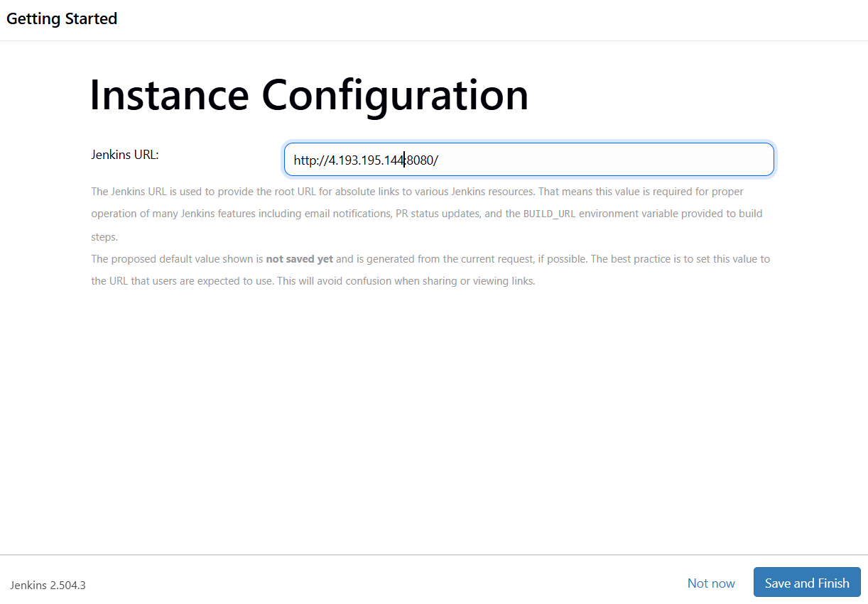This screenshot has width=868, height=604.
Task: Click the bold "not saved yet" text
Action: point(299,259)
